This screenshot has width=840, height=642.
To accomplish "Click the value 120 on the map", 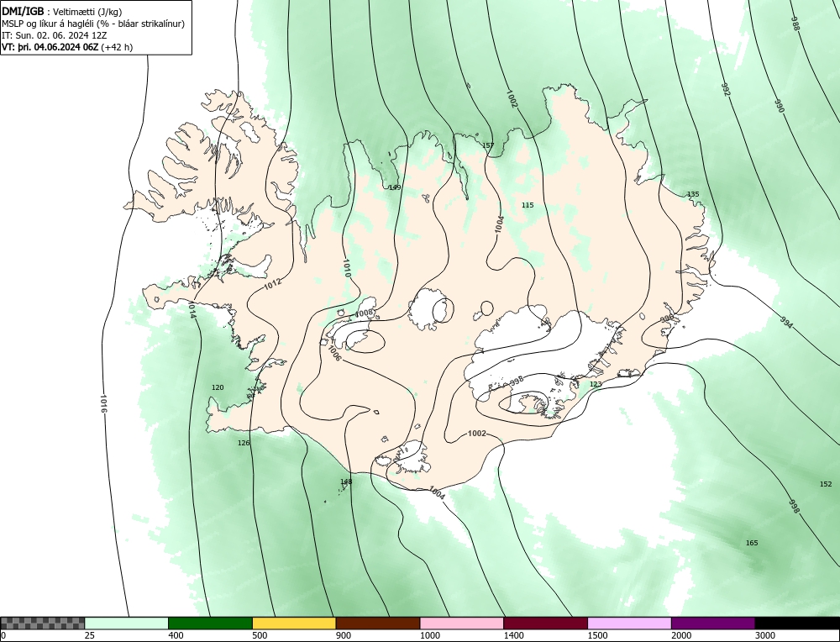I will [218, 387].
